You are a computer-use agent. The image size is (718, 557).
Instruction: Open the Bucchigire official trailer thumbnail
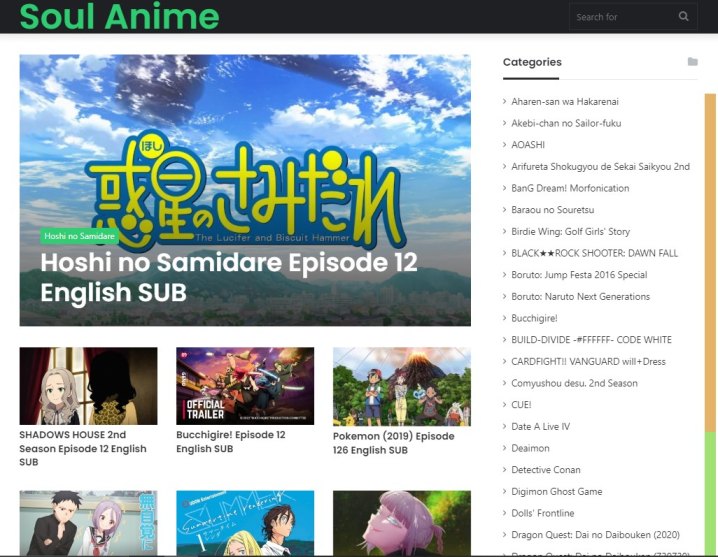pos(245,386)
